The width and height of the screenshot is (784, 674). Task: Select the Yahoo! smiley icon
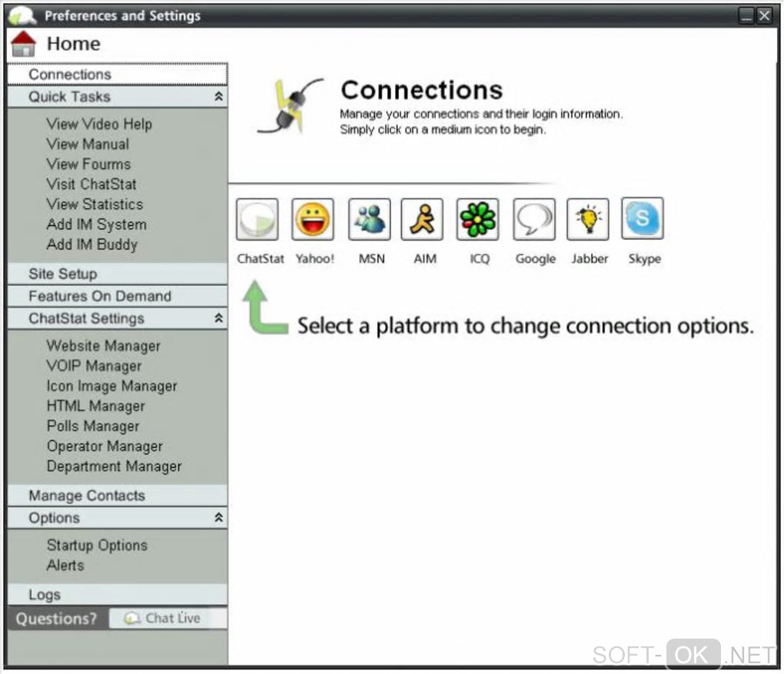tap(313, 220)
